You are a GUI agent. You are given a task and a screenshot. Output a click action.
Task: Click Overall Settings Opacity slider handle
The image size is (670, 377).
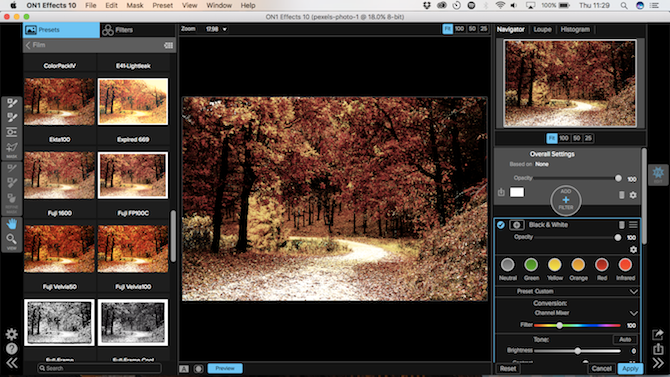point(618,178)
